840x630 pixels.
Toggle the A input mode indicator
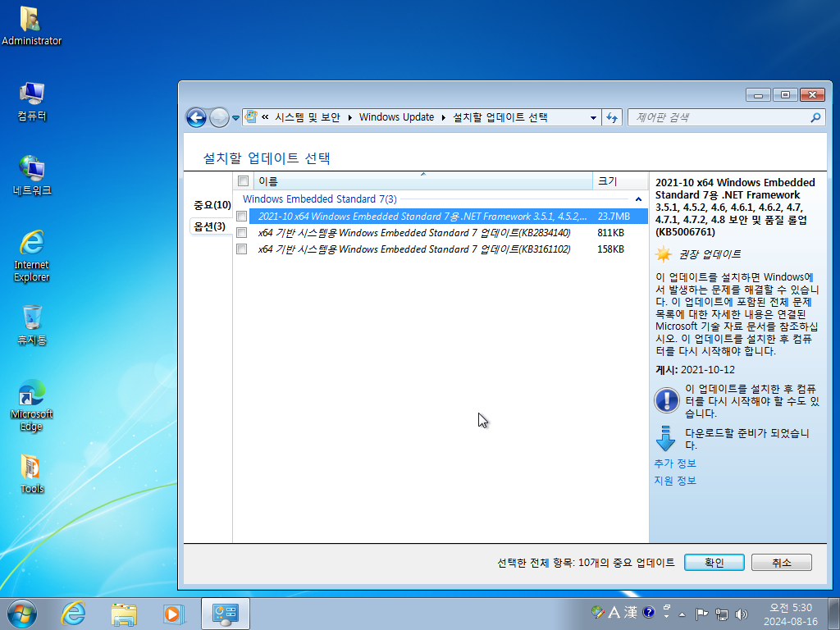coord(614,612)
